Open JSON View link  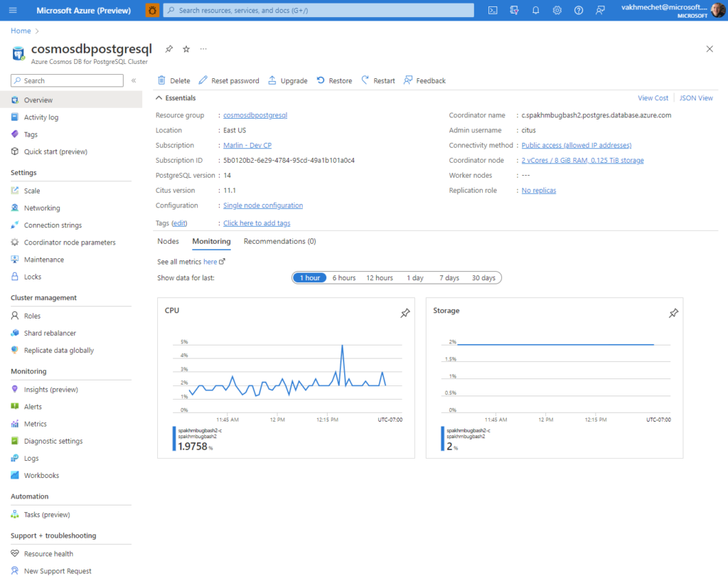coord(696,98)
